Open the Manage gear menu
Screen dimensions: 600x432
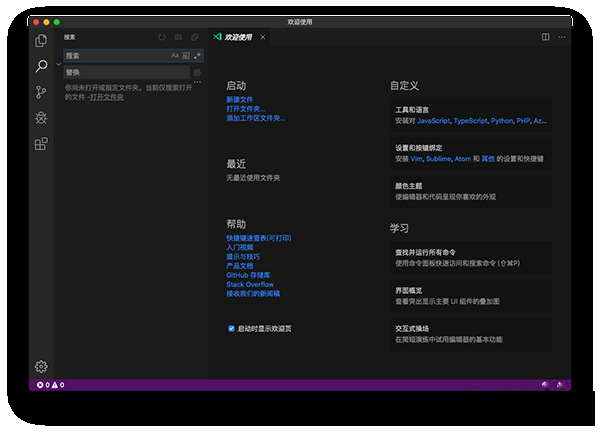(41, 367)
